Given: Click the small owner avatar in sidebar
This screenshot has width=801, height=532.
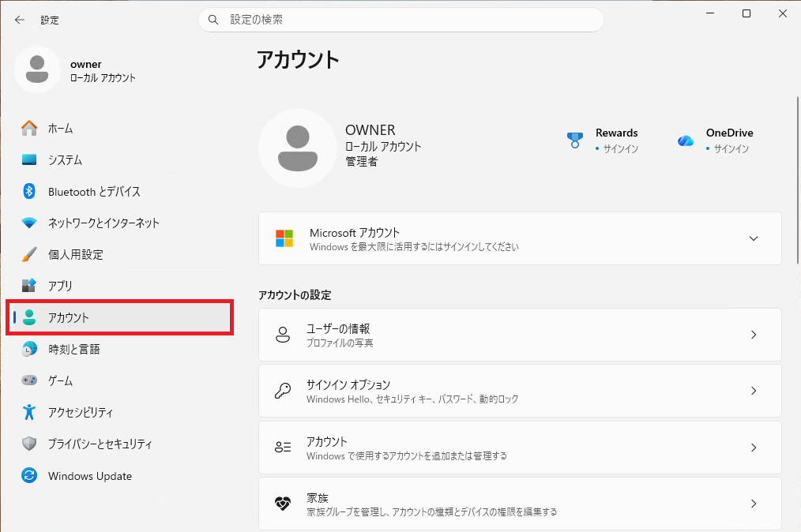Looking at the screenshot, I should tap(37, 69).
